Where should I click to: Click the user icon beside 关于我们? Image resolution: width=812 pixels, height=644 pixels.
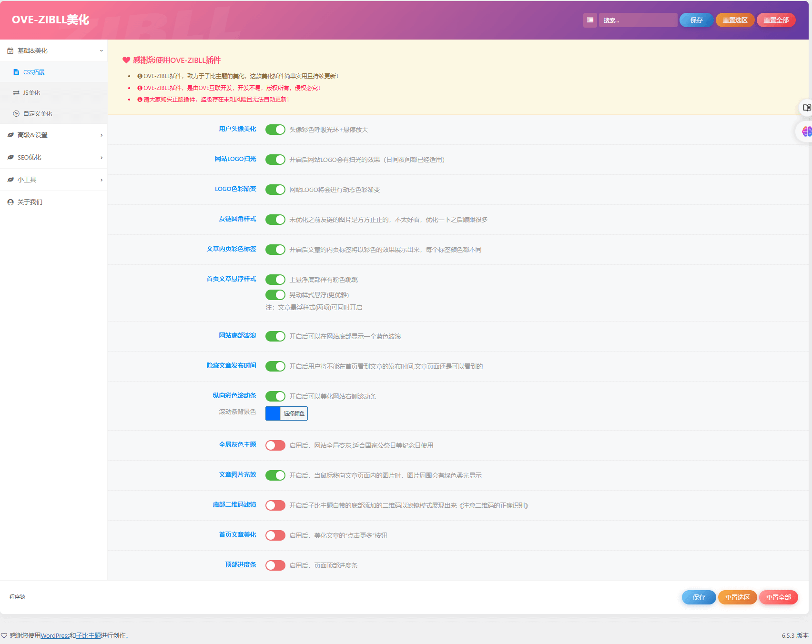click(x=10, y=202)
